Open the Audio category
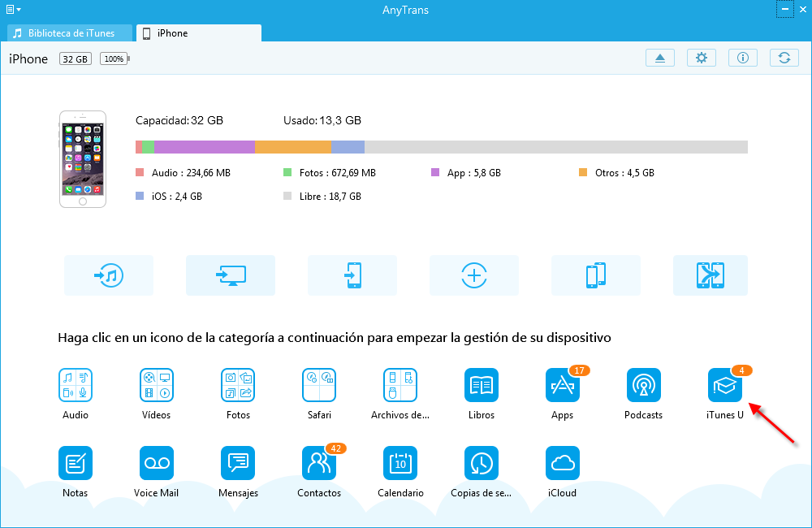The width and height of the screenshot is (812, 528). [76, 385]
